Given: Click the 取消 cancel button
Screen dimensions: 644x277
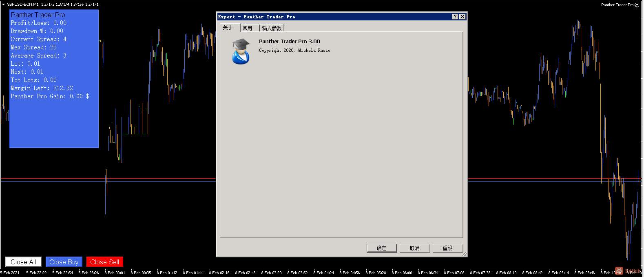Looking at the screenshot, I should (x=415, y=248).
